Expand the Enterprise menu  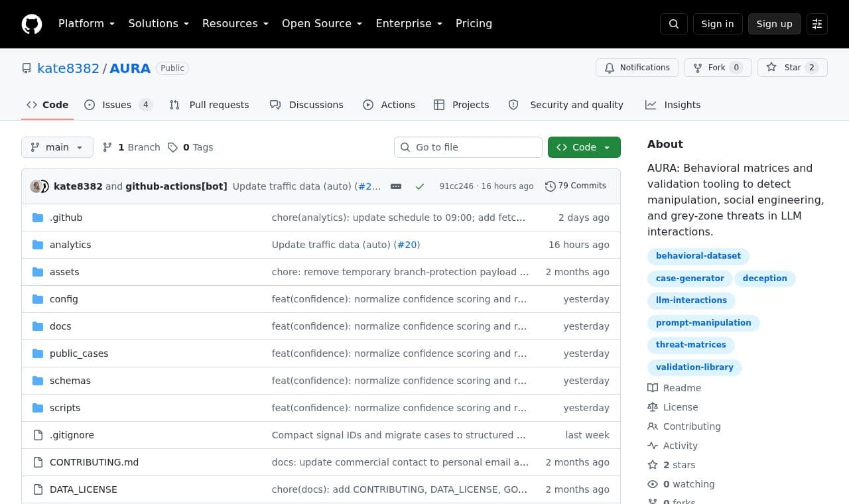point(409,23)
